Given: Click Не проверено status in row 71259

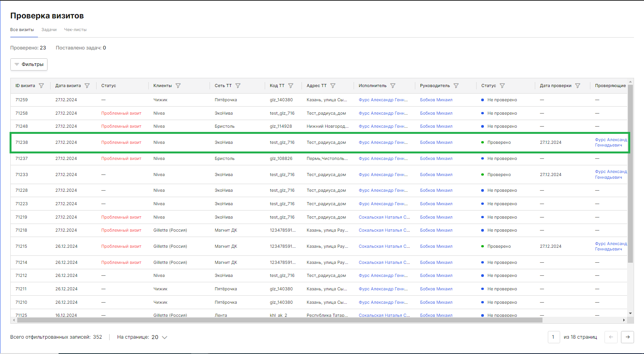Looking at the screenshot, I should click(502, 100).
